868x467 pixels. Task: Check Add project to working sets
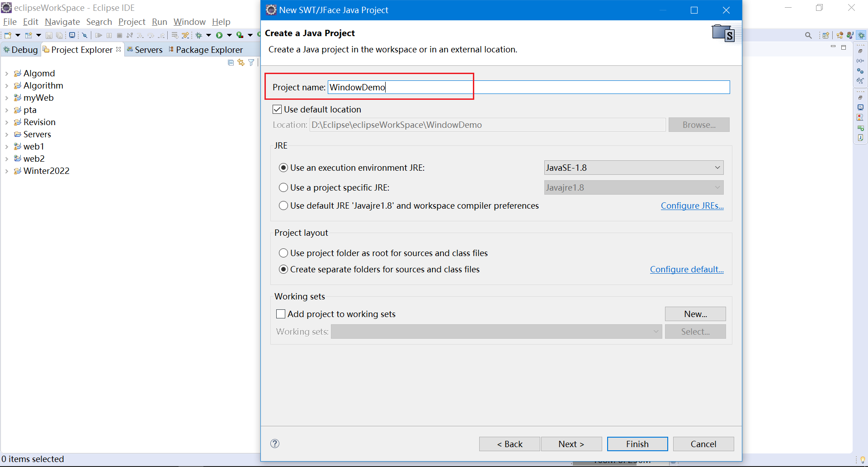pyautogui.click(x=281, y=314)
